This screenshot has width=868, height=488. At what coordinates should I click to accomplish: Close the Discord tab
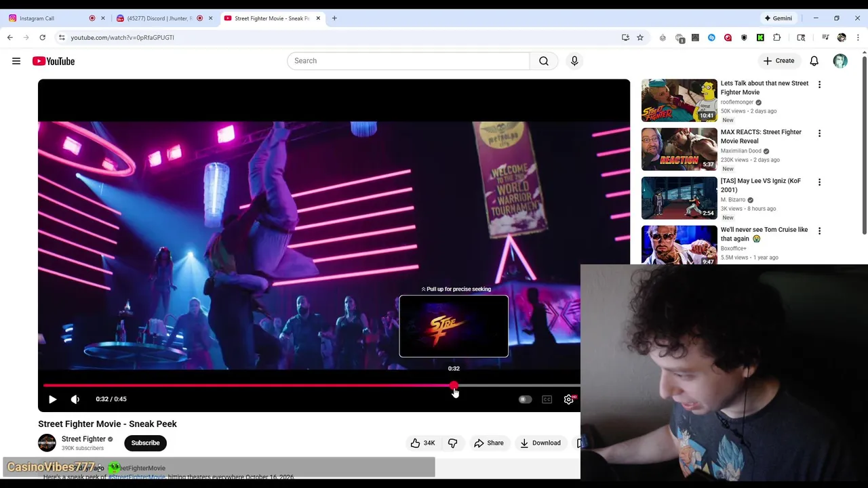click(210, 18)
